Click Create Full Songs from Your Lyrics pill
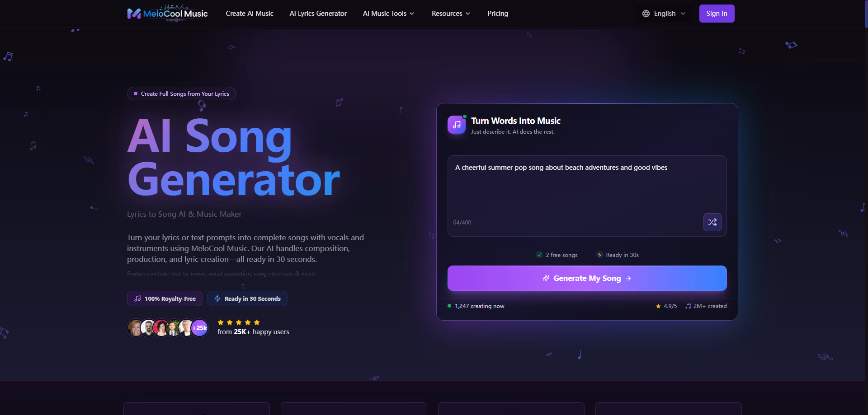 [x=181, y=93]
